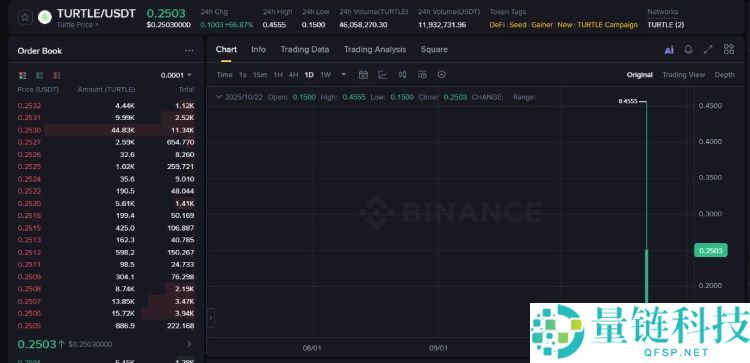Show buy orders only view icon
The width and height of the screenshot is (750, 363).
40,76
